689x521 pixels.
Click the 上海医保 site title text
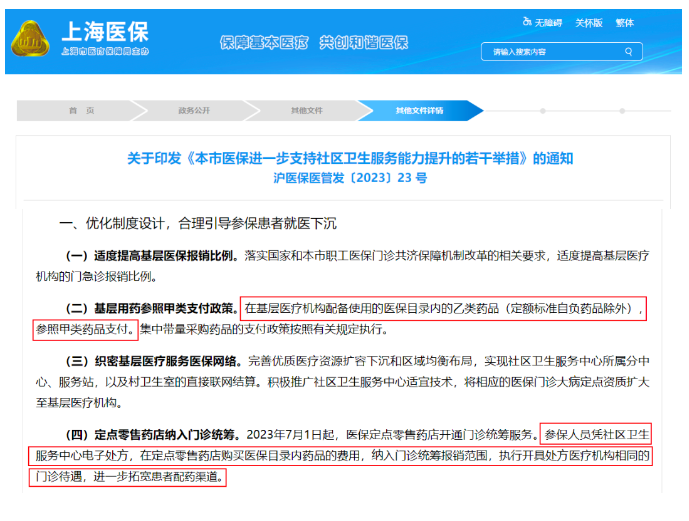coord(105,30)
